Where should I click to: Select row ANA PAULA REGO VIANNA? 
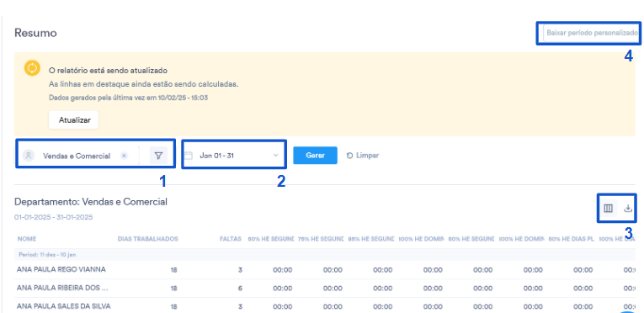[x=325, y=270]
